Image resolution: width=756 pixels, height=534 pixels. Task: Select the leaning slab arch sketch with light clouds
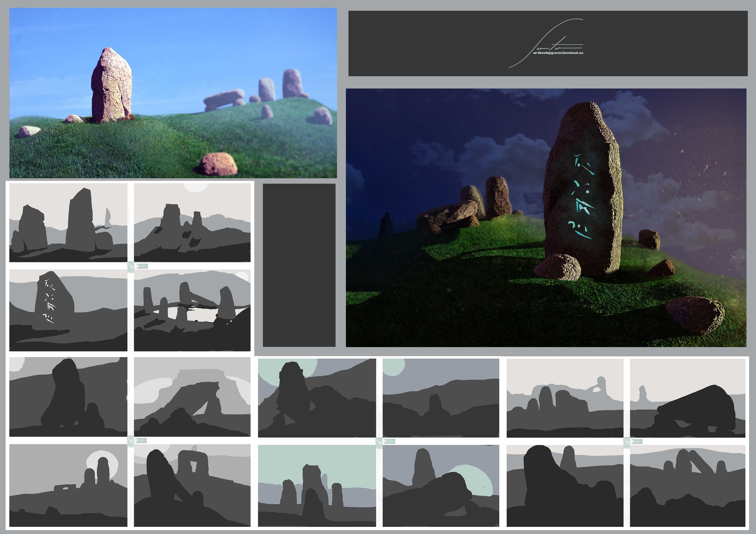coord(192,397)
